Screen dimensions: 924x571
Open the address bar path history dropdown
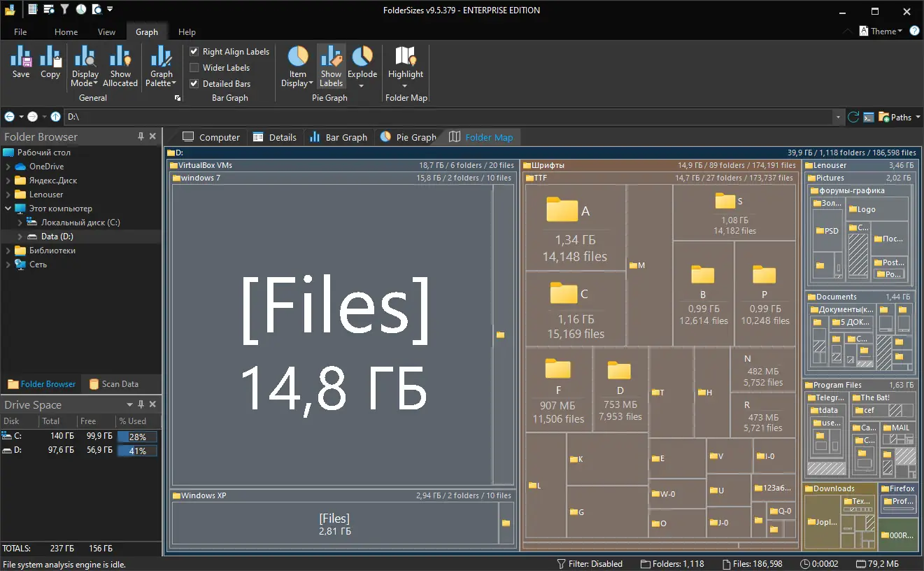838,117
